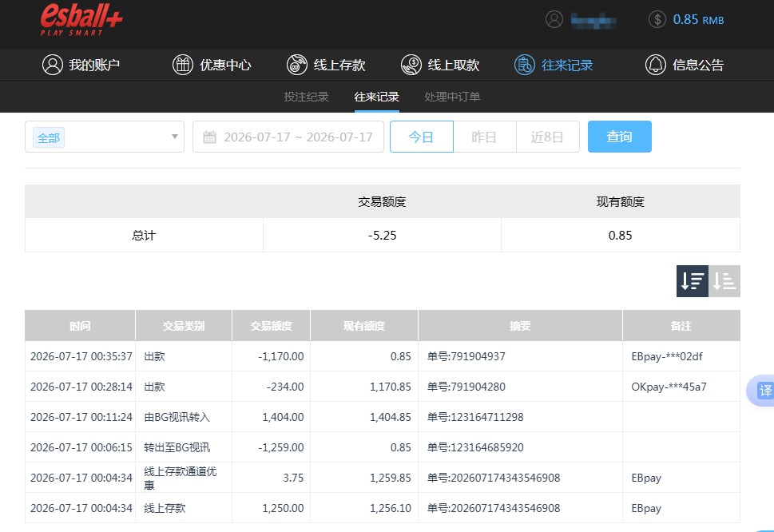Click the dollar balance coin icon
Image resolution: width=774 pixels, height=532 pixels.
[x=657, y=19]
